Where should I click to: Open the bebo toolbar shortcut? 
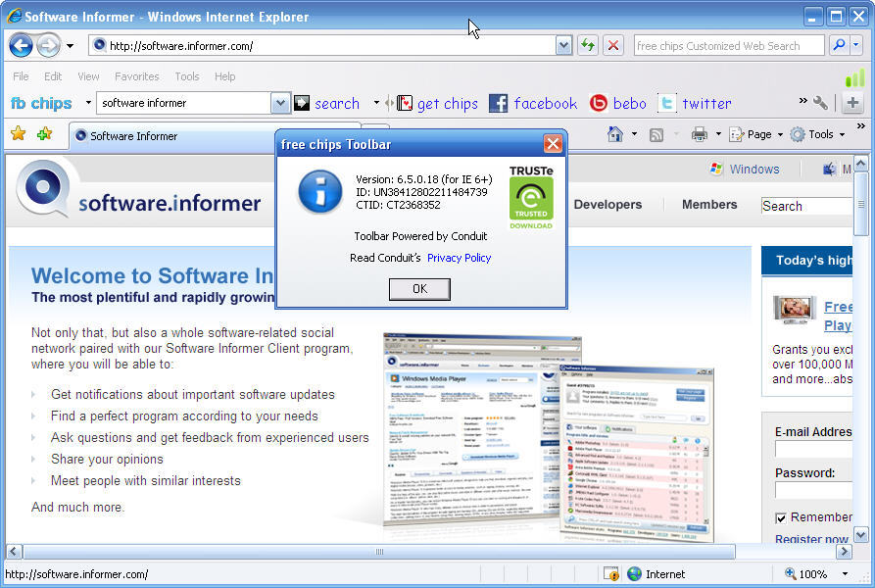coord(618,103)
